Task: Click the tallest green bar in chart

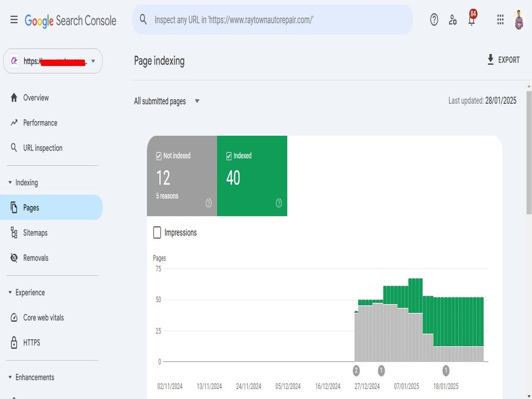Action: click(415, 295)
